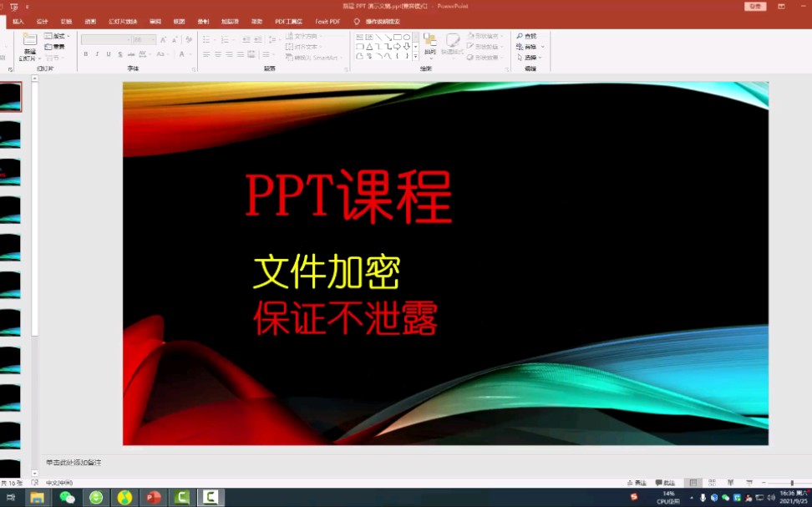
Task: Click the 替换 (Replace) command
Action: click(530, 47)
